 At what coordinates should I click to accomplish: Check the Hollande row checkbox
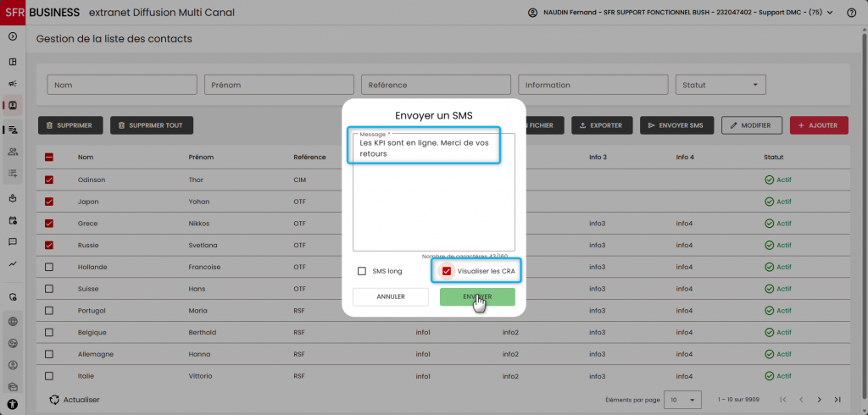(49, 268)
